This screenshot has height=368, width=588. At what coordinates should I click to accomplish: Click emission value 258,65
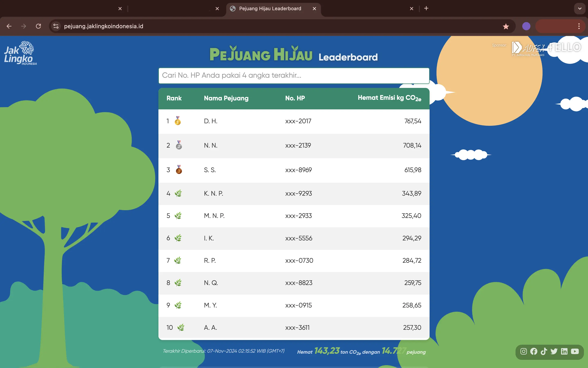412,305
